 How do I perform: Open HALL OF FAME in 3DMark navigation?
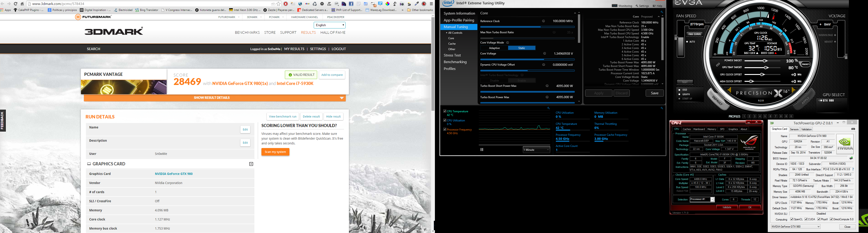point(333,32)
